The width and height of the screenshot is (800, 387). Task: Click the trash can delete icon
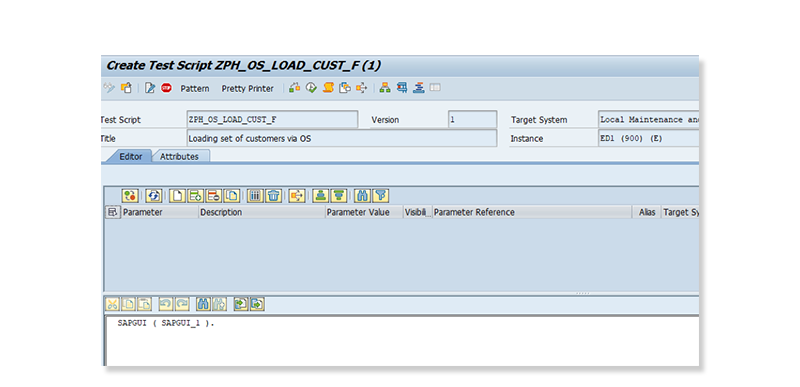(x=273, y=195)
